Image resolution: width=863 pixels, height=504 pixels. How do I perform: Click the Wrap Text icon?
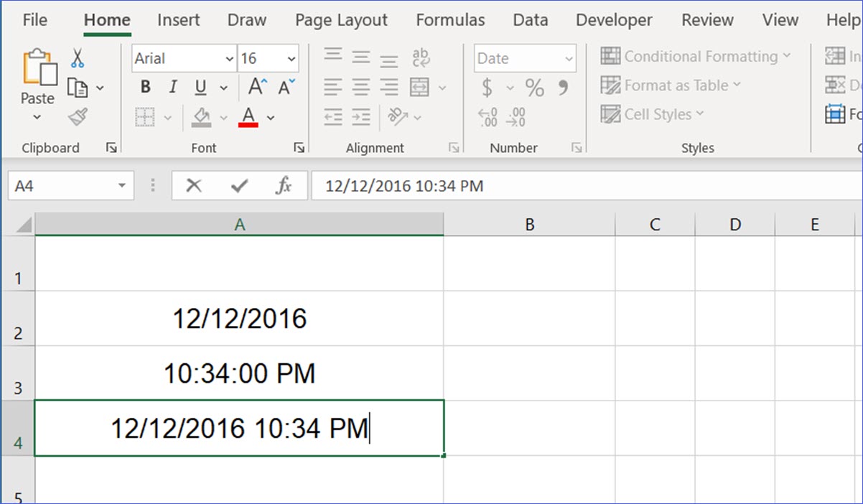[x=421, y=58]
